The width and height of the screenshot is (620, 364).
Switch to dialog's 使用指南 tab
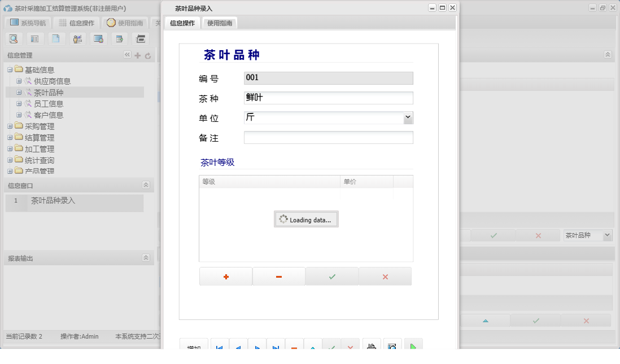click(220, 23)
